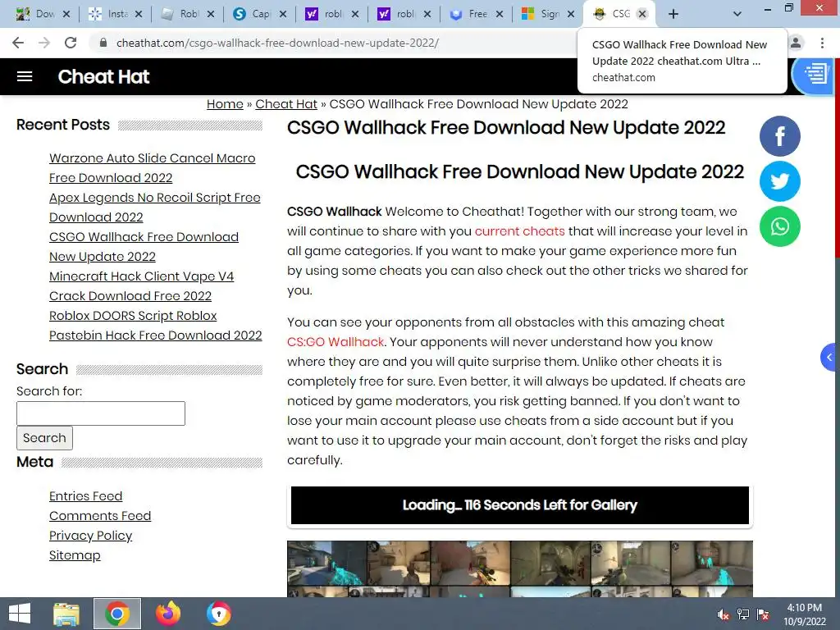
Task: Close the Free tab
Action: pos(500,14)
